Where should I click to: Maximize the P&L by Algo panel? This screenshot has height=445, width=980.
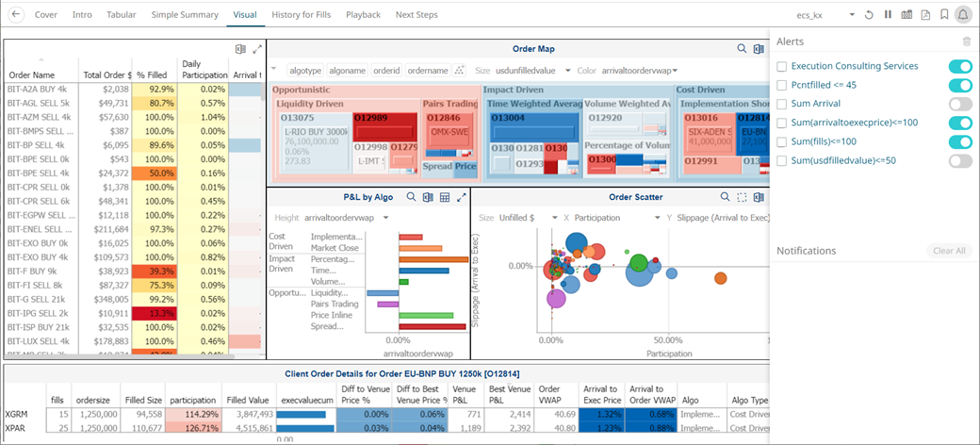coord(462,197)
